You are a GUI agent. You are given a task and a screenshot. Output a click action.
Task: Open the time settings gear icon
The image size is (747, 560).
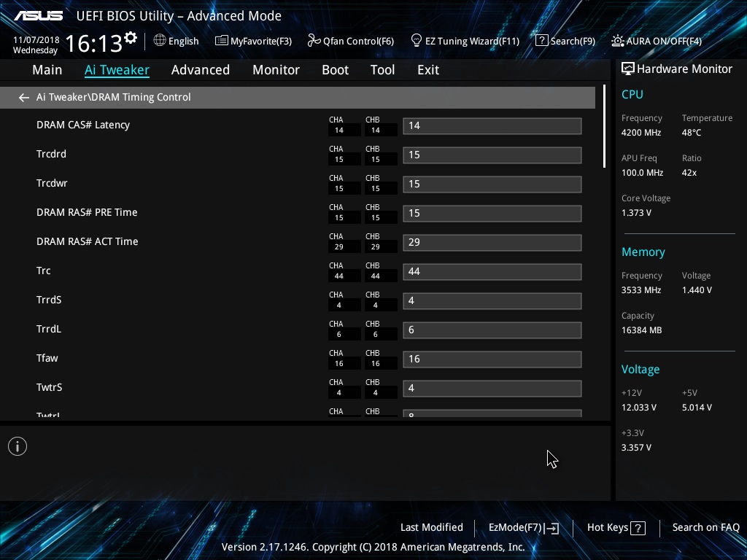(x=131, y=38)
